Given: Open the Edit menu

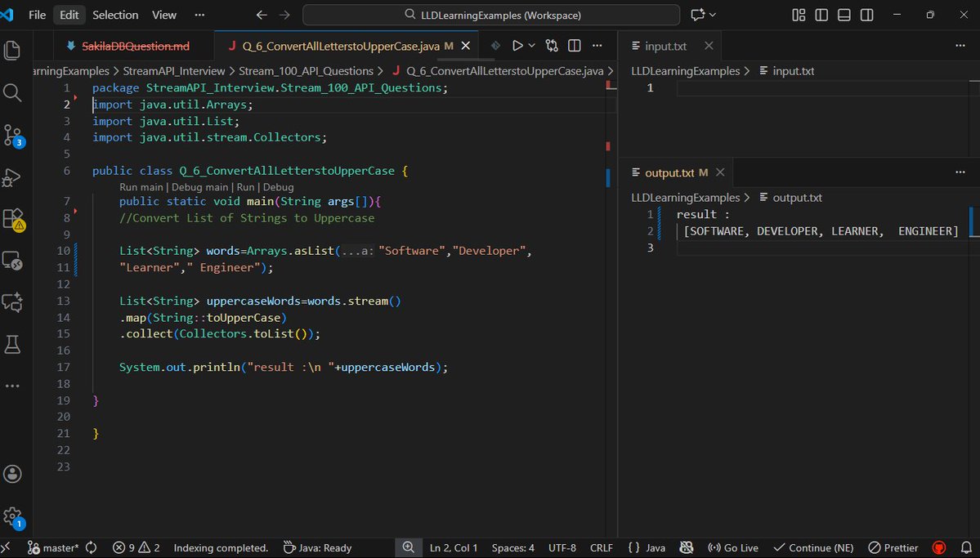Looking at the screenshot, I should (68, 15).
